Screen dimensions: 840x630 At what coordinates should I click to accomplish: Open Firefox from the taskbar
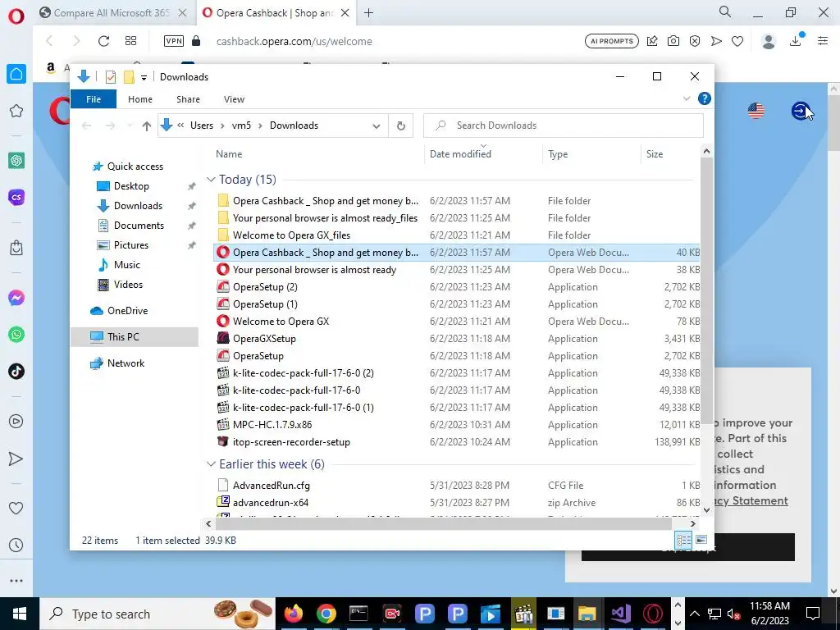[x=294, y=614]
